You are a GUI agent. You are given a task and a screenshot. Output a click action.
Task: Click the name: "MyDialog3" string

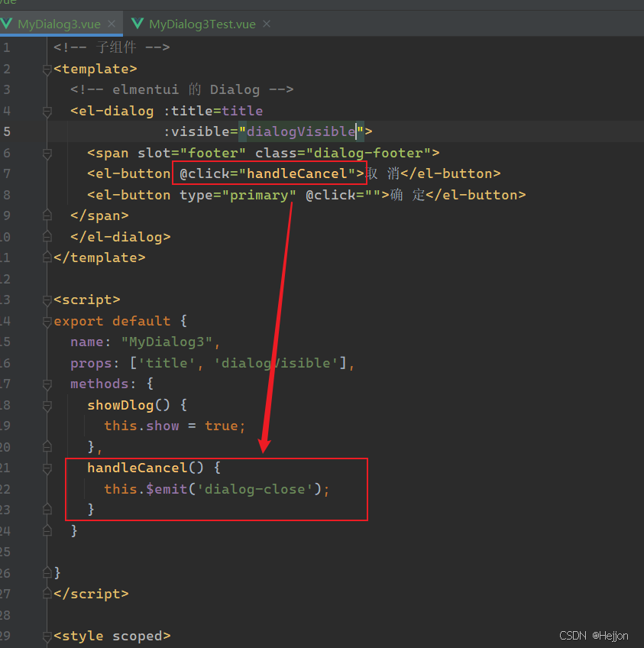pyautogui.click(x=167, y=342)
